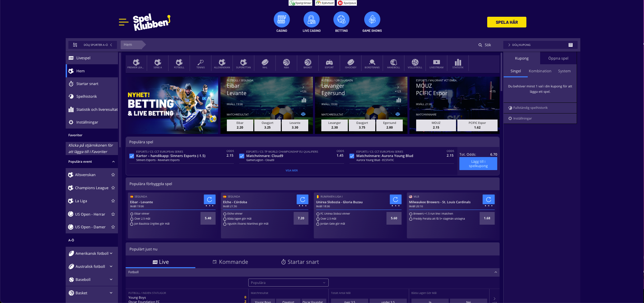644x303 pixels.
Task: Uncheck the Sinners Esports handicap bet
Action: pyautogui.click(x=132, y=156)
